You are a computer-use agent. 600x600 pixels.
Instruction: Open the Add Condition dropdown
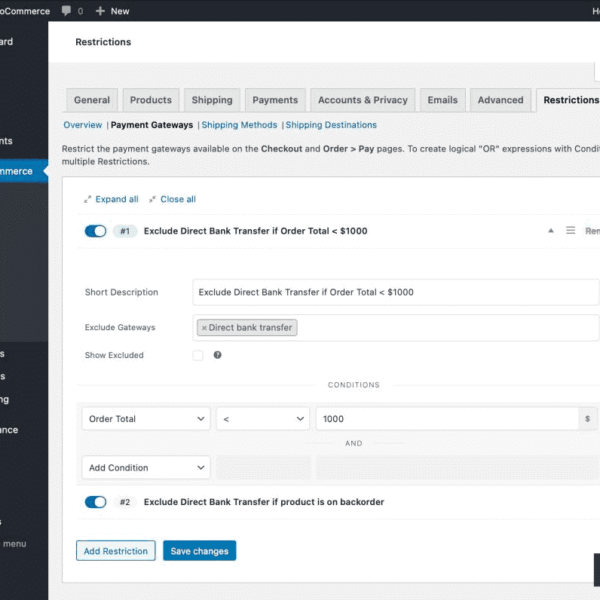[x=146, y=467]
